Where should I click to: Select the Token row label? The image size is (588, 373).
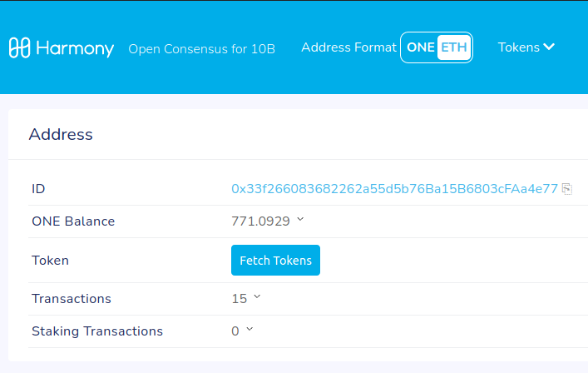(x=50, y=261)
